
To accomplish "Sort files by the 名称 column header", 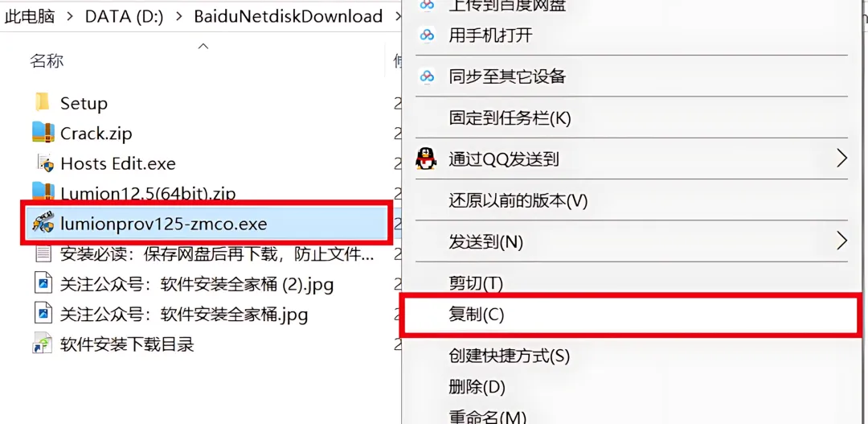I will pyautogui.click(x=47, y=61).
